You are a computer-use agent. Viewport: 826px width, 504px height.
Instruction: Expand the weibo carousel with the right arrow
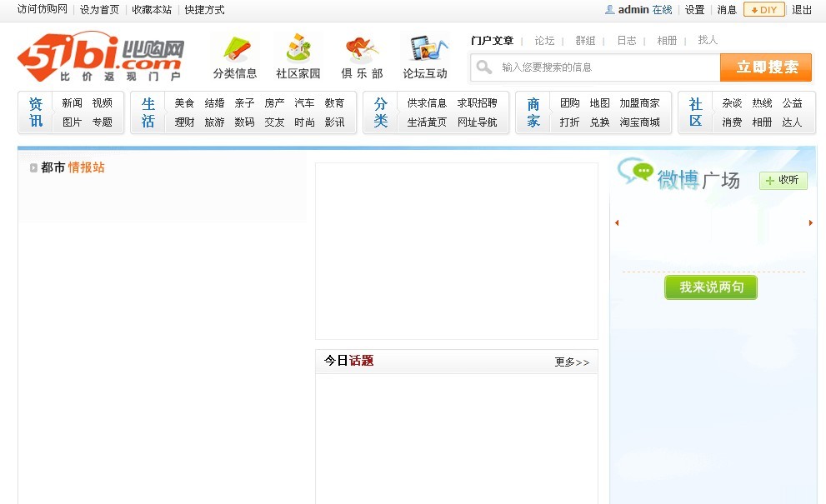pos(810,222)
